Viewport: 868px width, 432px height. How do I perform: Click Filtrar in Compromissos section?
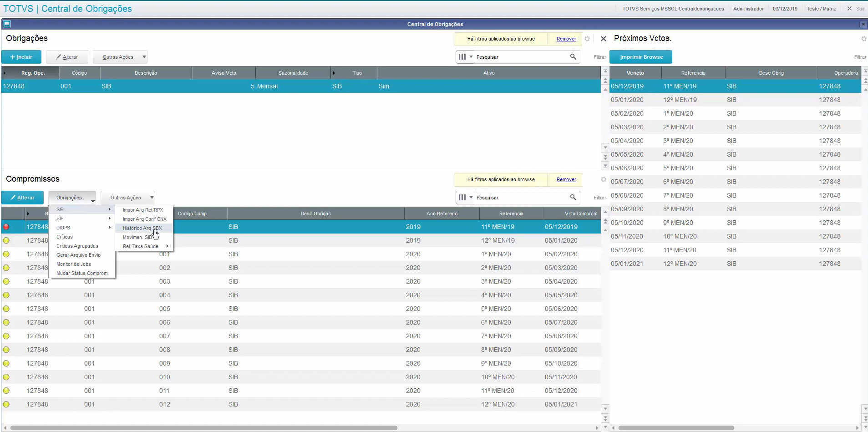pyautogui.click(x=600, y=198)
